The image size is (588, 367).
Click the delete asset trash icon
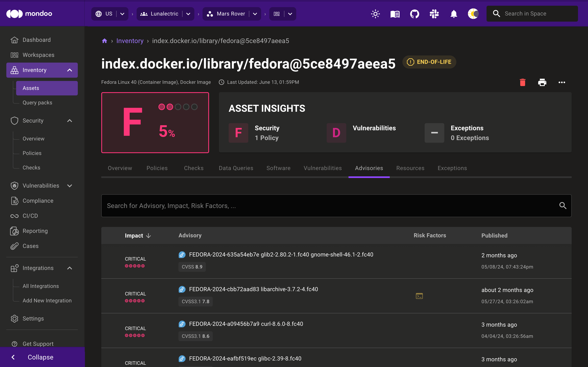(522, 82)
